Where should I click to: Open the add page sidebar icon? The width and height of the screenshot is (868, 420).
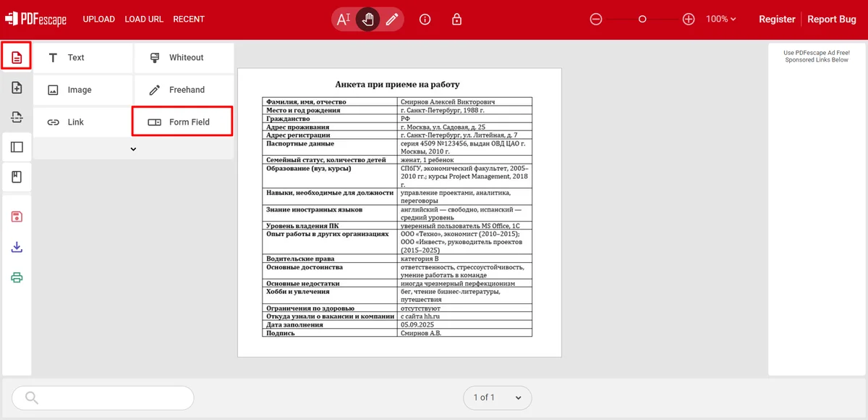click(17, 88)
